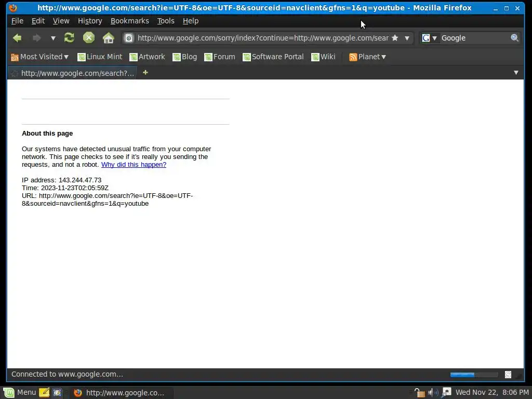Viewport: 532px width, 399px height.
Task: Launch the notes icon in the panel
Action: click(x=44, y=393)
